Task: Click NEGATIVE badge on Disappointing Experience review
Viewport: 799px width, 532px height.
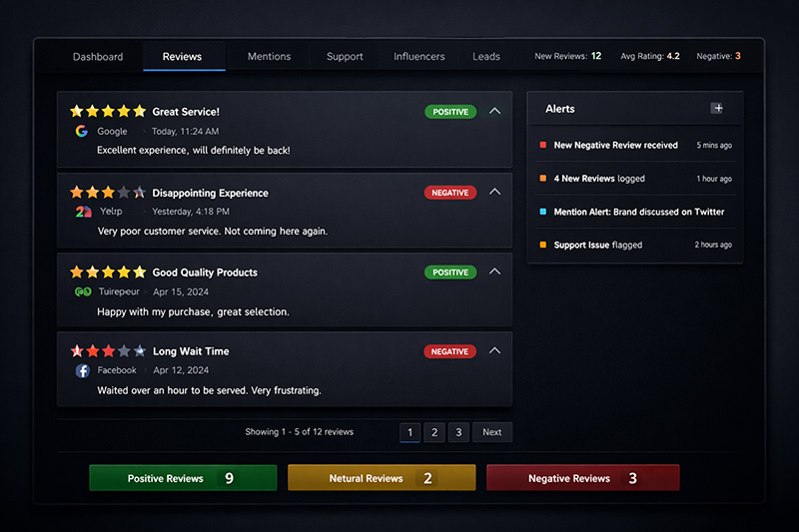Action: [450, 193]
